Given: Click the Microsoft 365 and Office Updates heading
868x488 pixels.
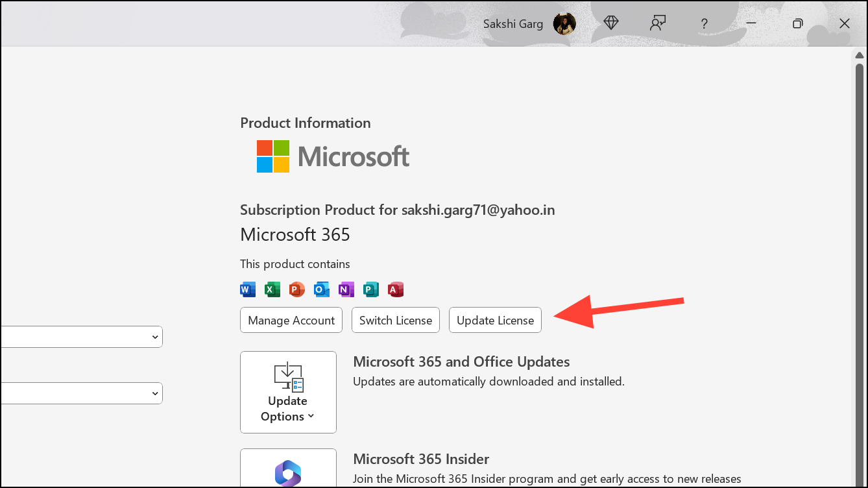Looking at the screenshot, I should click(x=461, y=362).
